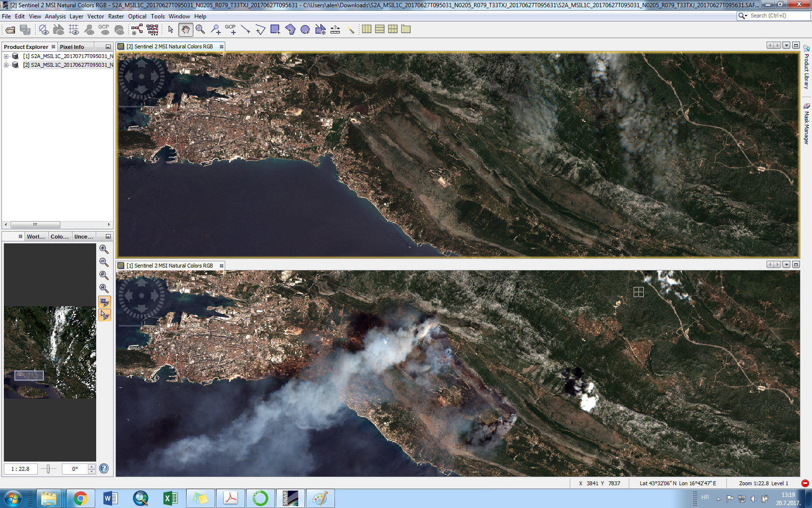Viewport: 812px width, 508px height.
Task: Toggle synchronise cursor position button
Action: pos(104,315)
